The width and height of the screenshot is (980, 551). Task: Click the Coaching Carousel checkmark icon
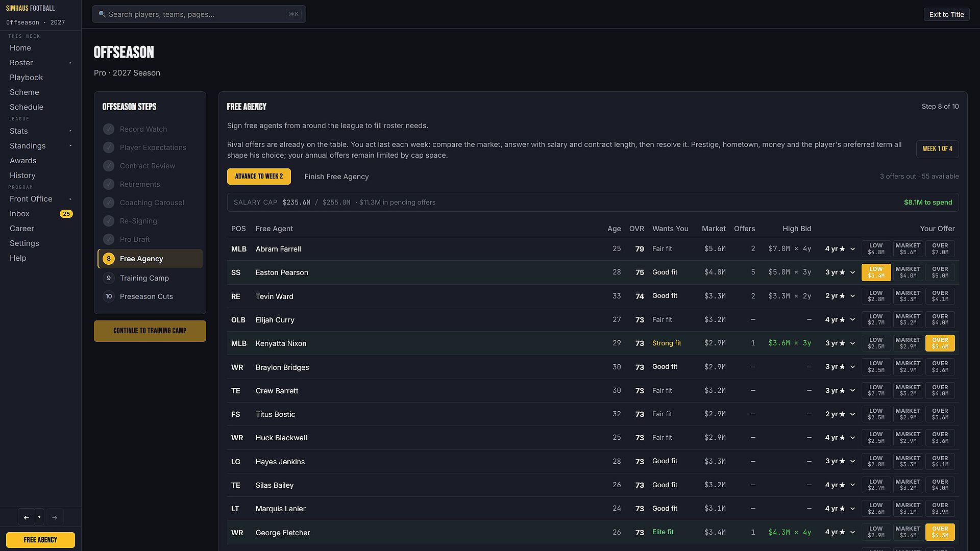point(109,203)
